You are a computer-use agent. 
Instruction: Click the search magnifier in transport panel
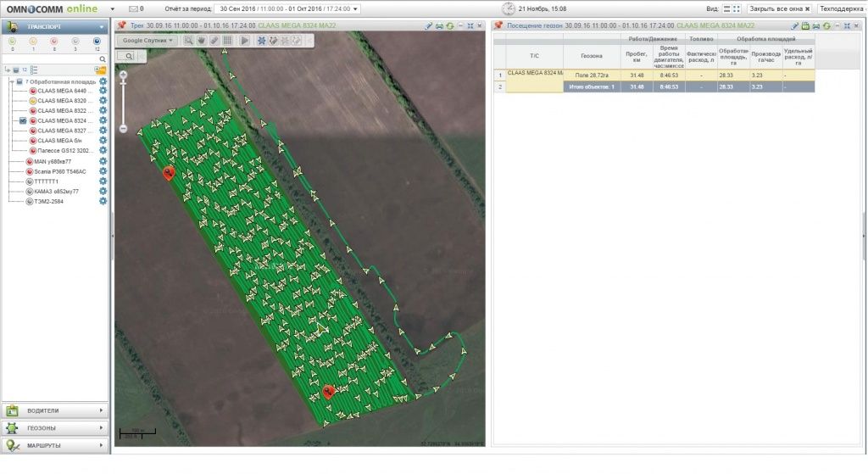(103, 59)
